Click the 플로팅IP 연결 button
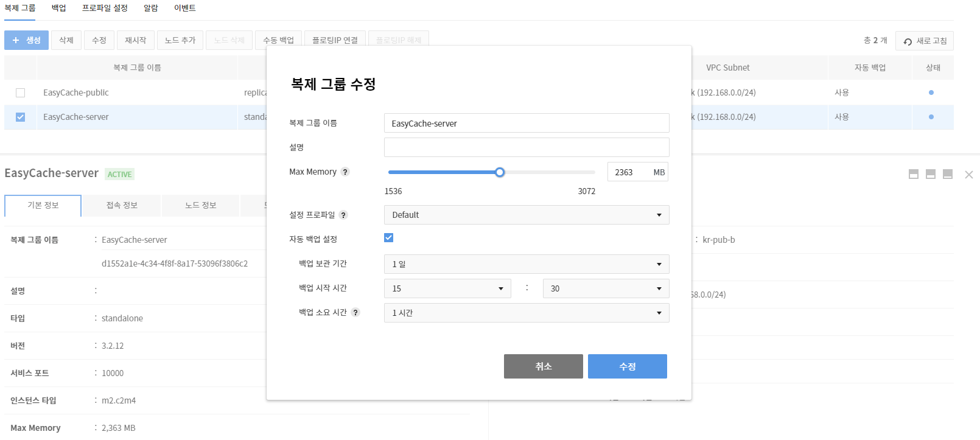 [335, 40]
